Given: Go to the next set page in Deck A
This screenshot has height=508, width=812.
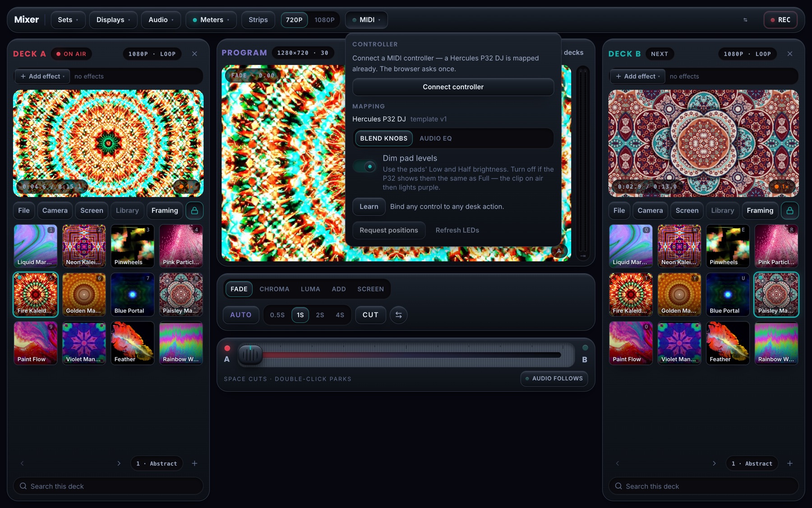Looking at the screenshot, I should [x=119, y=463].
